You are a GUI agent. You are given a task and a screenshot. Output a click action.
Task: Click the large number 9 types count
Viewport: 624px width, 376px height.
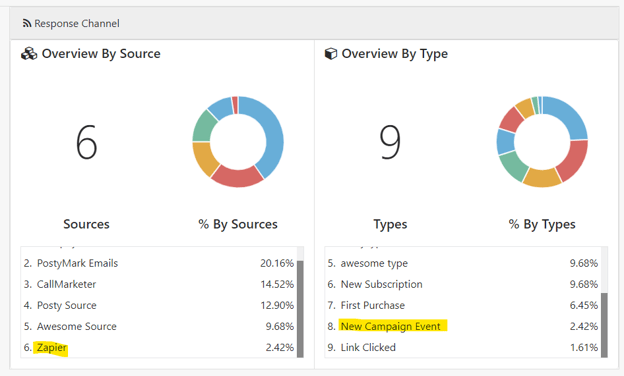coord(390,142)
